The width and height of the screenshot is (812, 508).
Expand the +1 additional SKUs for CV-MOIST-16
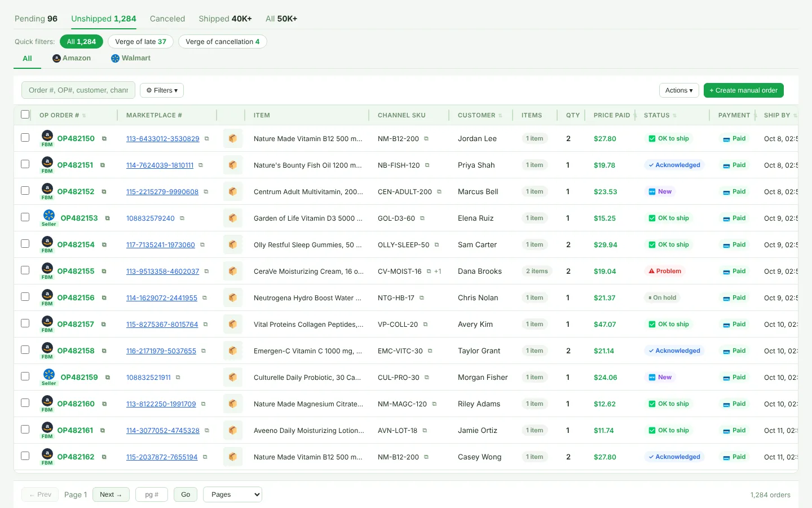[438, 271]
